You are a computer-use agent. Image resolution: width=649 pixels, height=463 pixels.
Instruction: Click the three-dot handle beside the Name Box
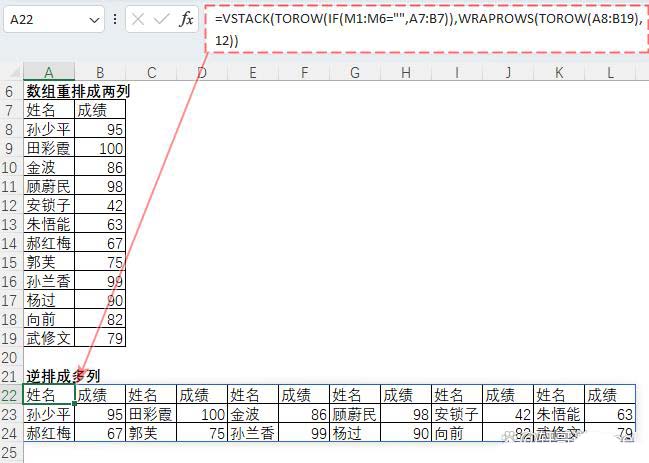coord(116,19)
